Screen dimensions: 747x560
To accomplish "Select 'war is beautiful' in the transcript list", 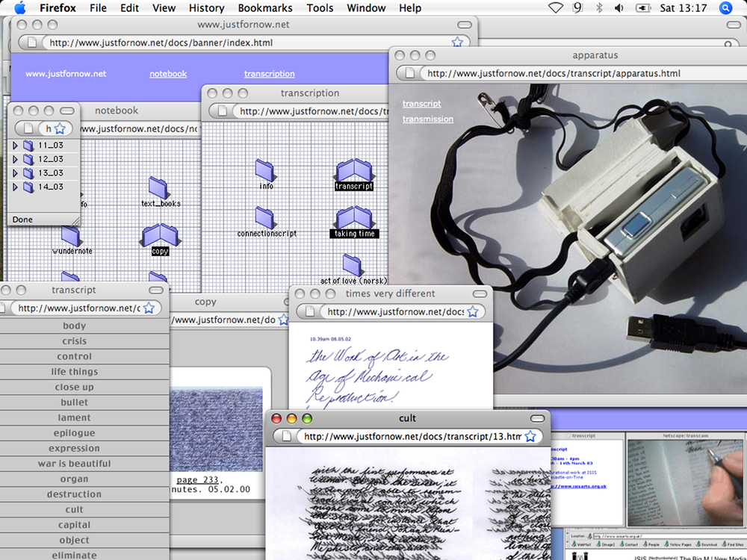I will [74, 464].
